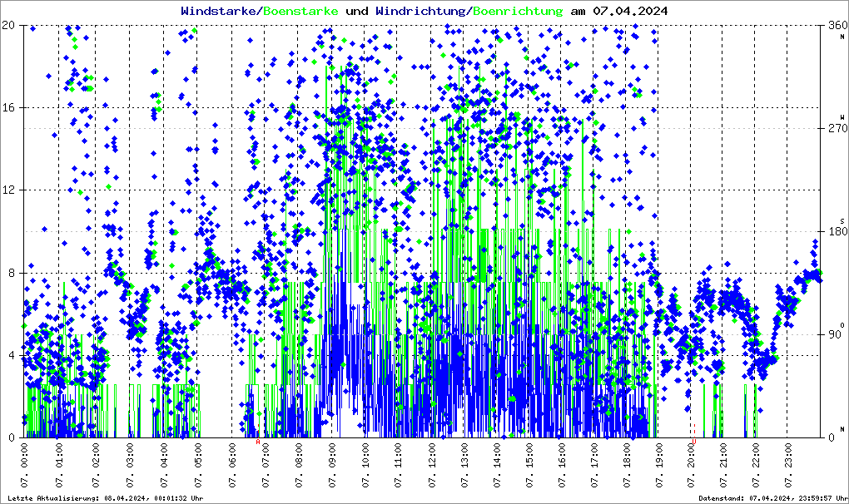The width and height of the screenshot is (849, 504).
Task: Click the green 'Boenrichtung' title word
Action: (x=518, y=11)
